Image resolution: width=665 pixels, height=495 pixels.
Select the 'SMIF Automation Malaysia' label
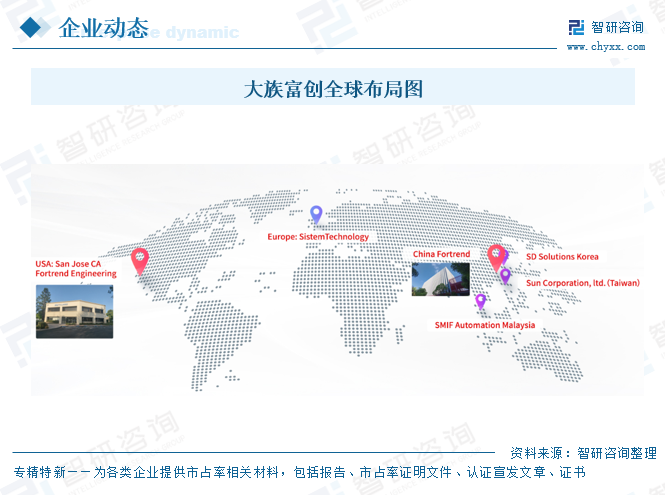tap(485, 325)
